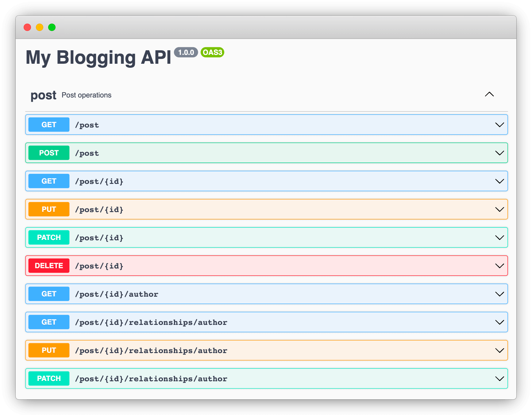Click the OAS3 badge
The width and height of the screenshot is (532, 415).
pyautogui.click(x=212, y=52)
